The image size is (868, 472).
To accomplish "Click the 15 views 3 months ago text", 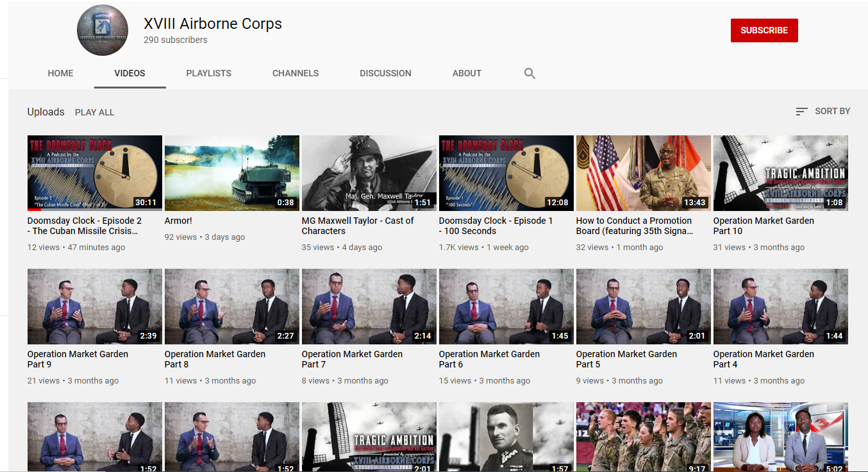I will (485, 381).
